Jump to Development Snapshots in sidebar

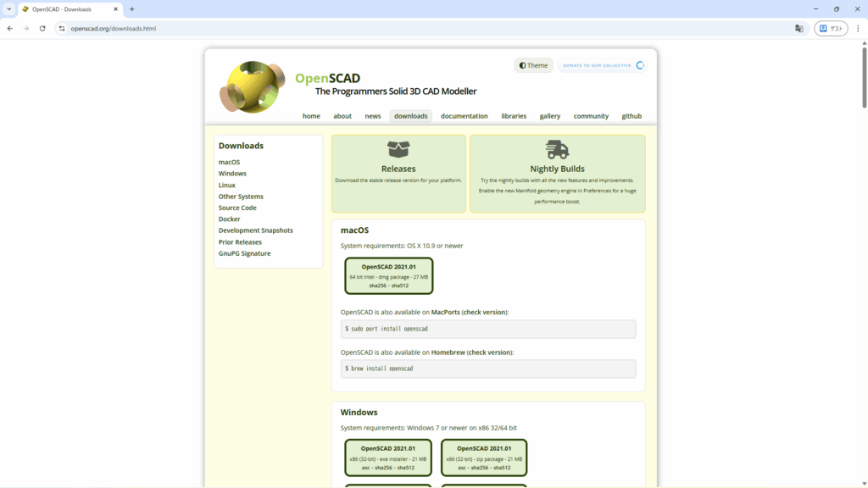tap(255, 230)
